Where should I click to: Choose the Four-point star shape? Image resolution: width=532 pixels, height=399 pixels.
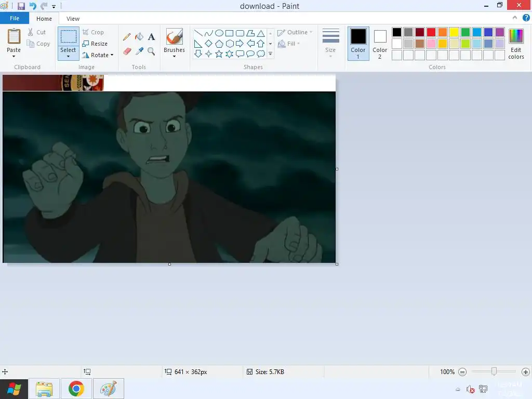[x=209, y=54]
